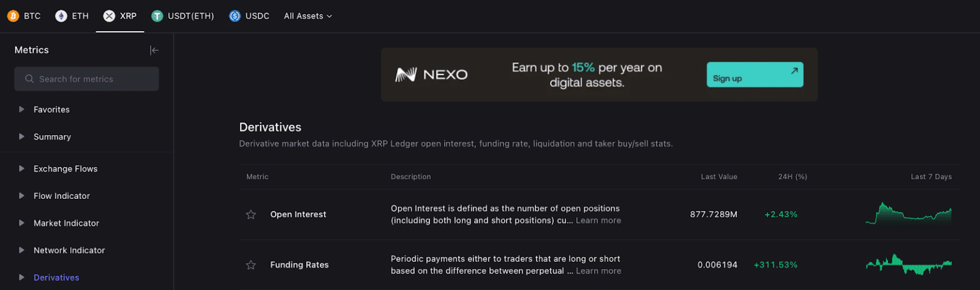
Task: Click the Bitcoin coin icon
Action: tap(13, 16)
